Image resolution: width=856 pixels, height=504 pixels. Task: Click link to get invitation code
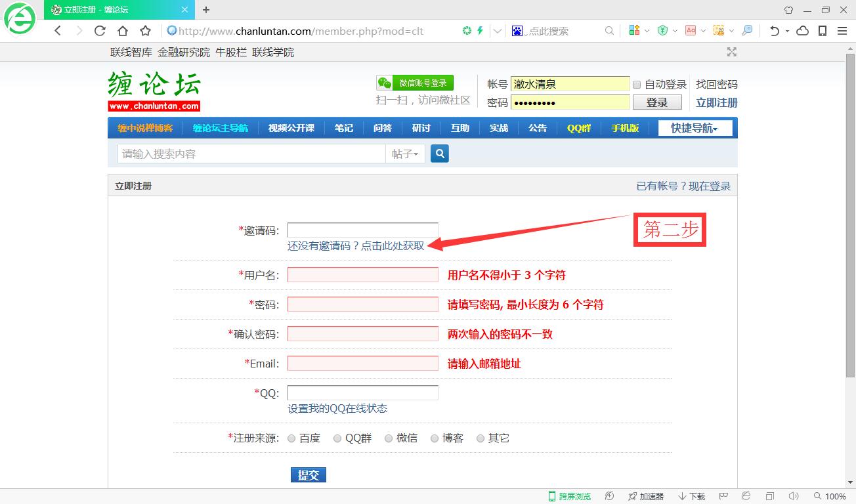coord(356,246)
